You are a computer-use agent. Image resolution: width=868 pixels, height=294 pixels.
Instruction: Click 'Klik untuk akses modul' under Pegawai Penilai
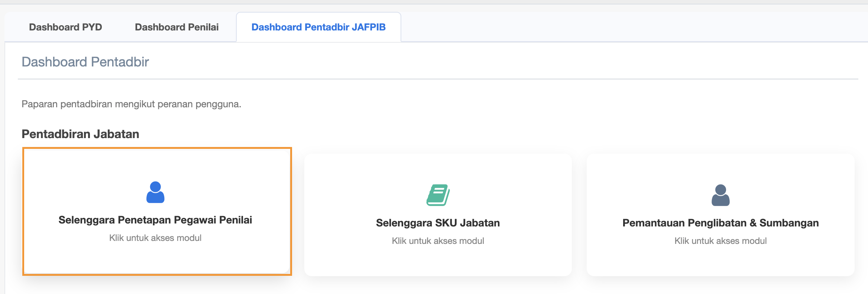coord(155,238)
